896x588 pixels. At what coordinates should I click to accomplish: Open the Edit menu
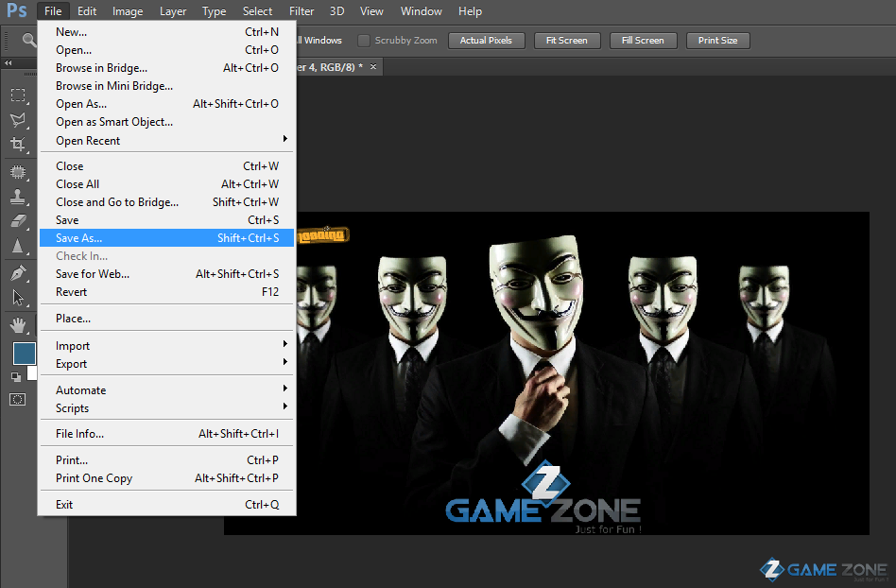87,10
